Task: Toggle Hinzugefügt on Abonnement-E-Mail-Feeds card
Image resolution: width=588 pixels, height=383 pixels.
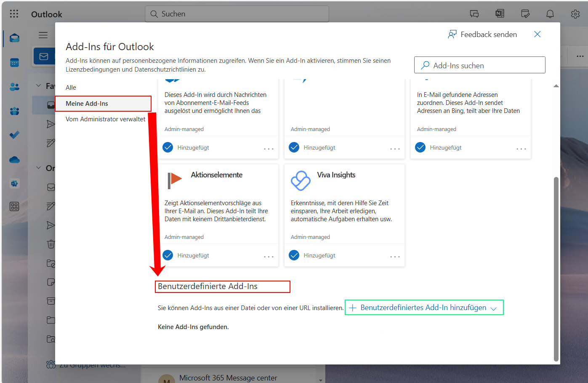Action: (x=168, y=147)
